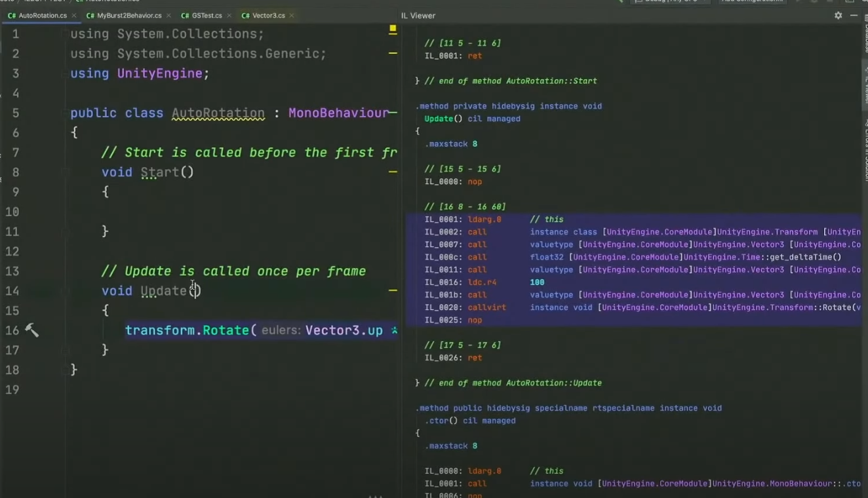
Task: Click line number 16 in the gutter
Action: point(12,330)
